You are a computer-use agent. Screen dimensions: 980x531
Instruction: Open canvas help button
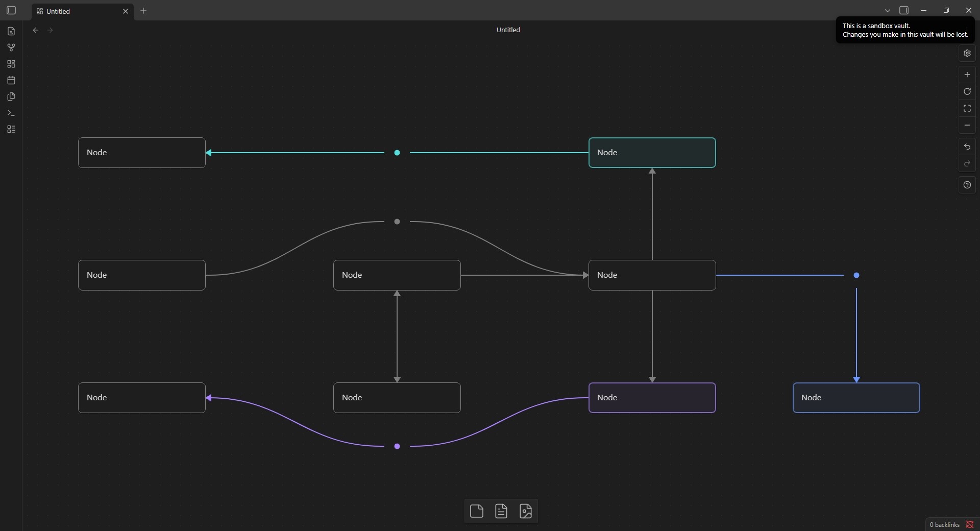pos(967,185)
